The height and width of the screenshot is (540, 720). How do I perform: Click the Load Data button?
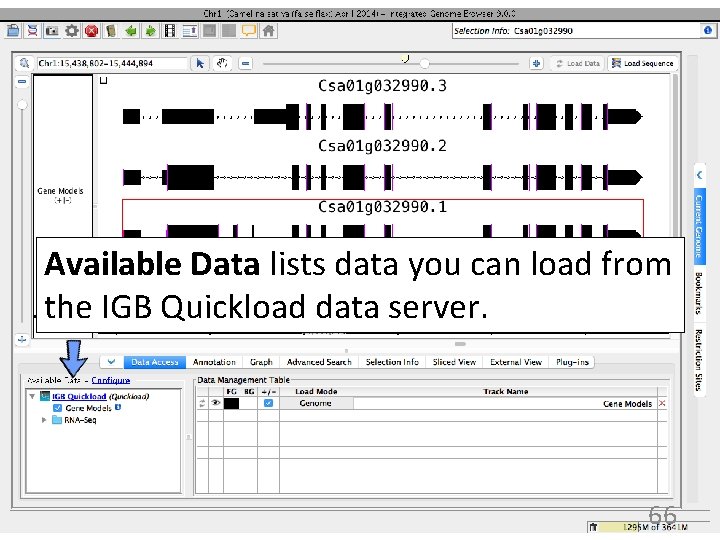click(578, 63)
